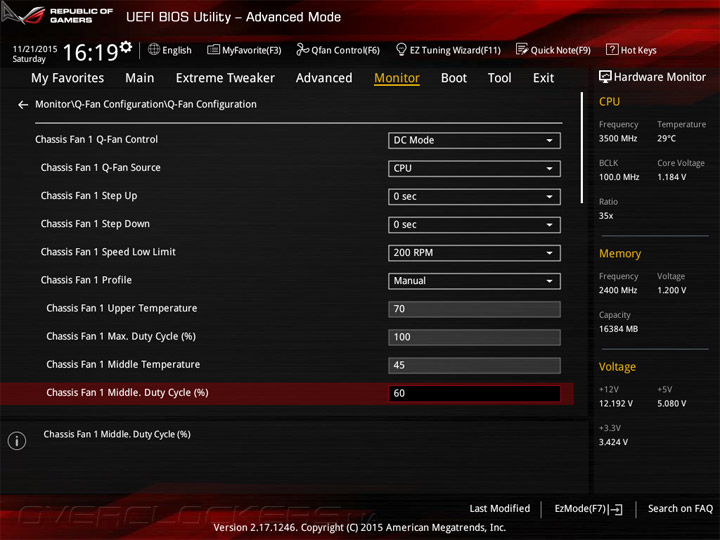This screenshot has height=540, width=720.
Task: Click Chassis Fan 1 Middle Temperature field
Action: pyautogui.click(x=474, y=365)
